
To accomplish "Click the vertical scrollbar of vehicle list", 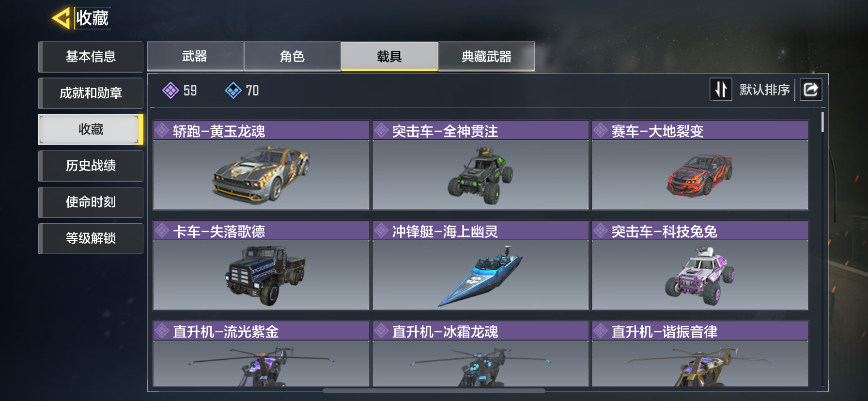I will tap(822, 122).
